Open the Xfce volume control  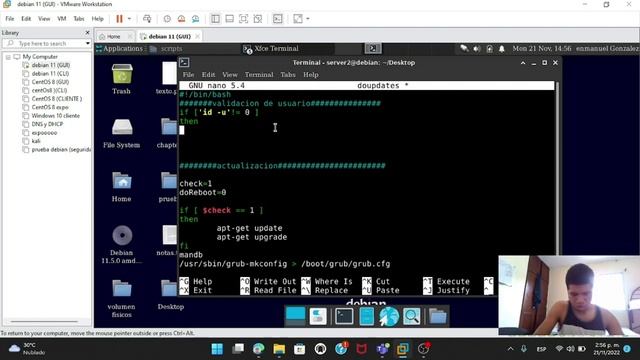476,49
